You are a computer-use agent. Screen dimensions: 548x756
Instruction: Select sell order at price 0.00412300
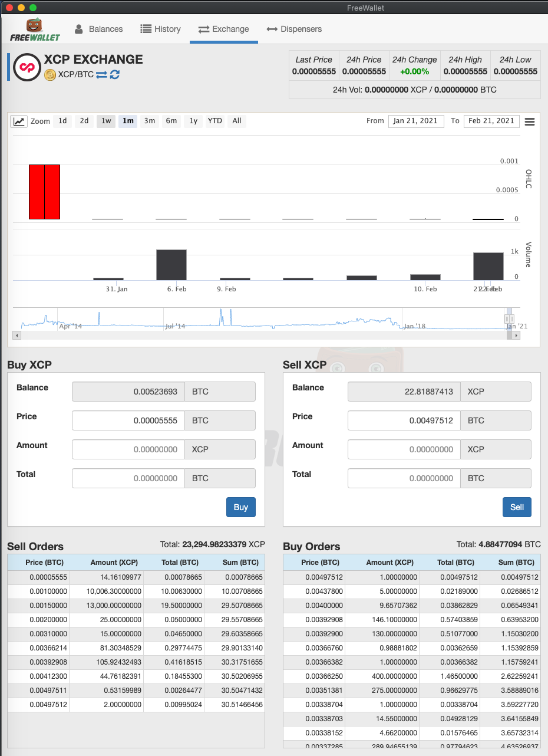136,676
